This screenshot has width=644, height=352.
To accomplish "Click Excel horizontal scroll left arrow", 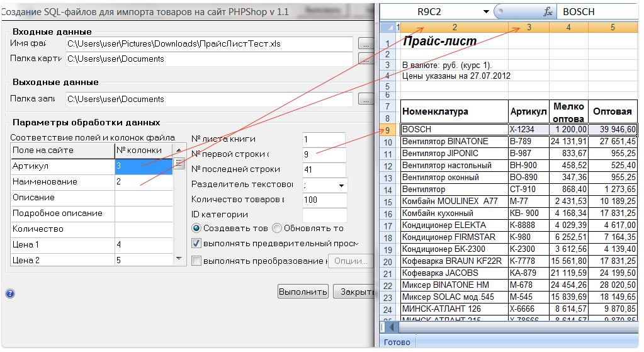I will (x=392, y=327).
